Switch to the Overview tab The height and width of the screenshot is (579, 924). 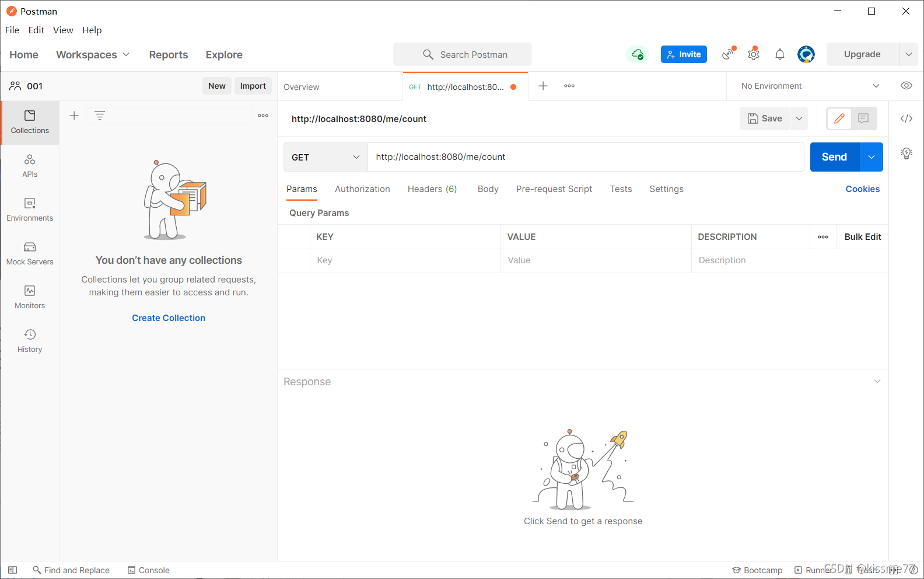pyautogui.click(x=302, y=87)
